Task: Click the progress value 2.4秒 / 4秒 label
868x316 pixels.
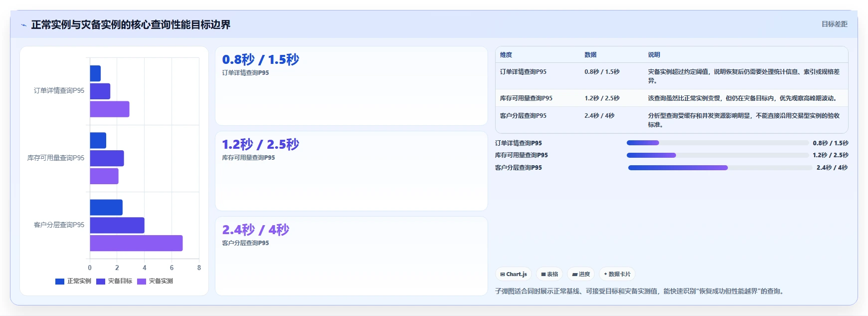Action: click(x=832, y=168)
